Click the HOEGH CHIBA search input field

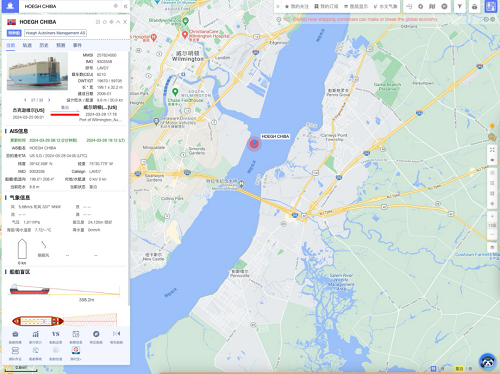click(x=67, y=6)
